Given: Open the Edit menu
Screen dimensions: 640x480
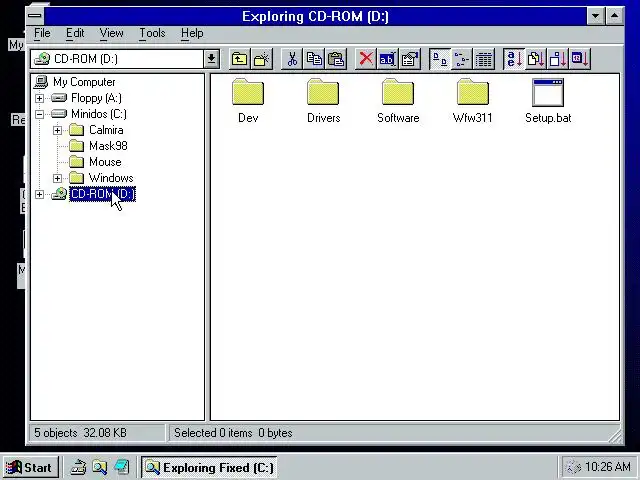Looking at the screenshot, I should point(75,33).
